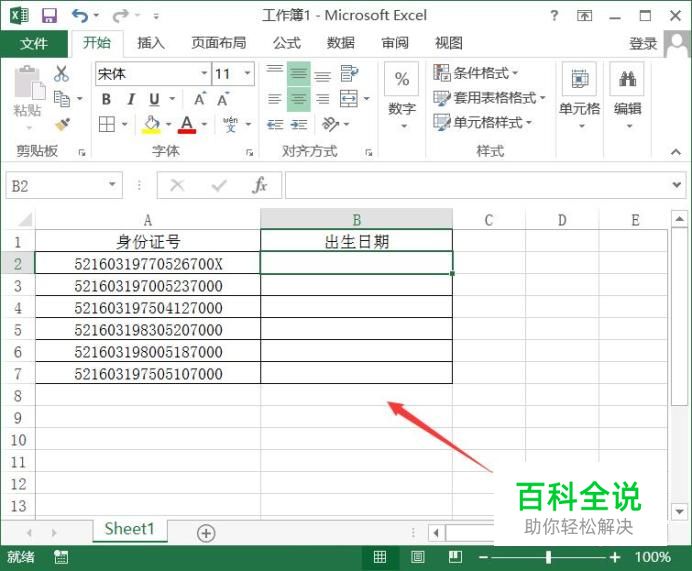The image size is (692, 571).
Task: Open the 编辑 editing binoculars group
Action: 627,97
